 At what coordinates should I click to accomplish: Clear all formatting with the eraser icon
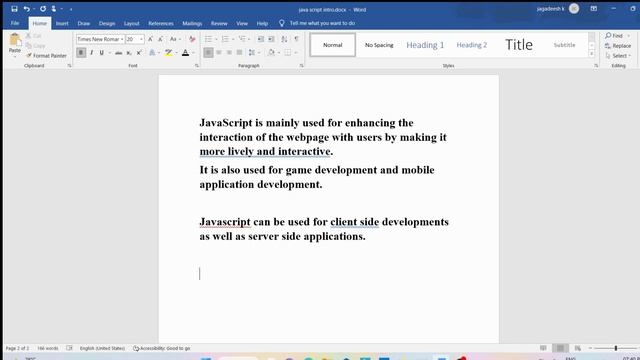[x=192, y=39]
